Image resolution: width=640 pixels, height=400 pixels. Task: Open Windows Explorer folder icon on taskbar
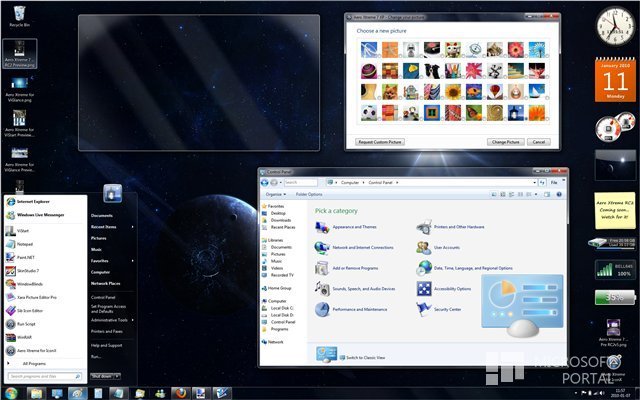(x=36, y=393)
